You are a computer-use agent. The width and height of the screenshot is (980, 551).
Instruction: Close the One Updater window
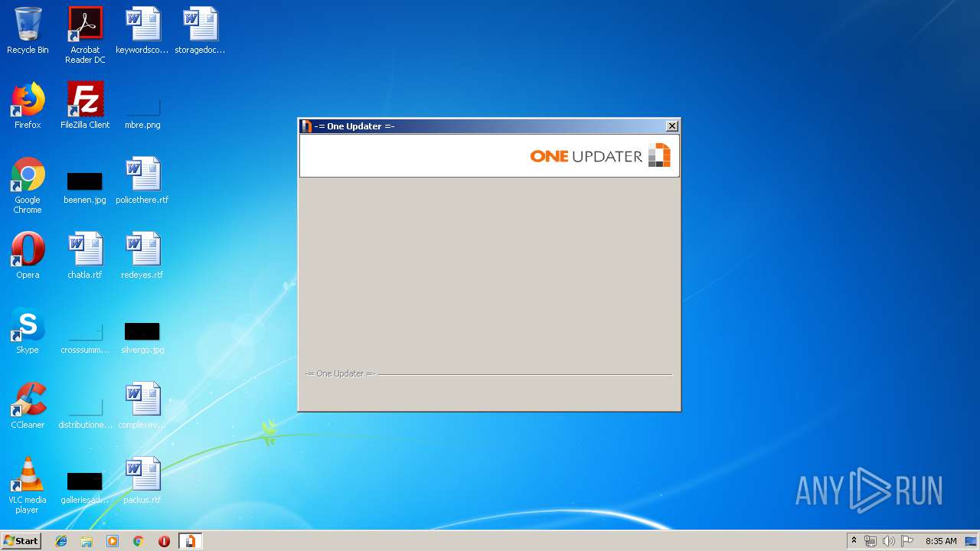coord(672,126)
